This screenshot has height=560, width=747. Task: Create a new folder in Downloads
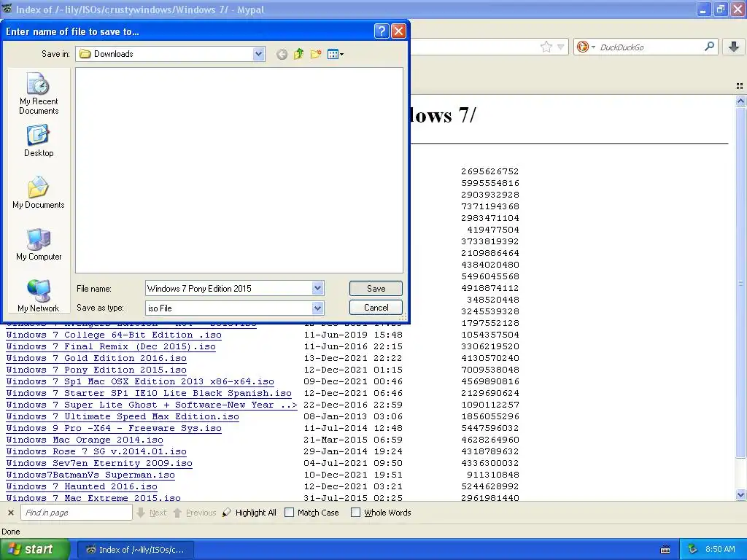coord(315,54)
